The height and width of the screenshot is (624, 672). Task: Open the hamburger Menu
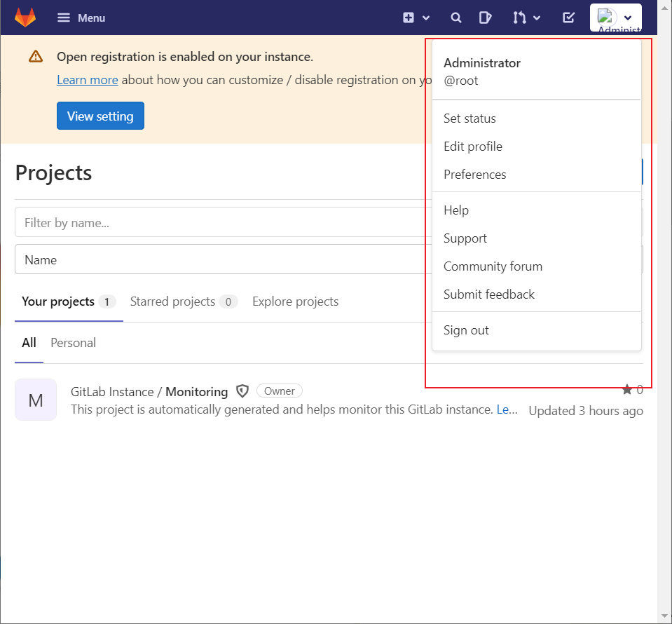[x=81, y=18]
